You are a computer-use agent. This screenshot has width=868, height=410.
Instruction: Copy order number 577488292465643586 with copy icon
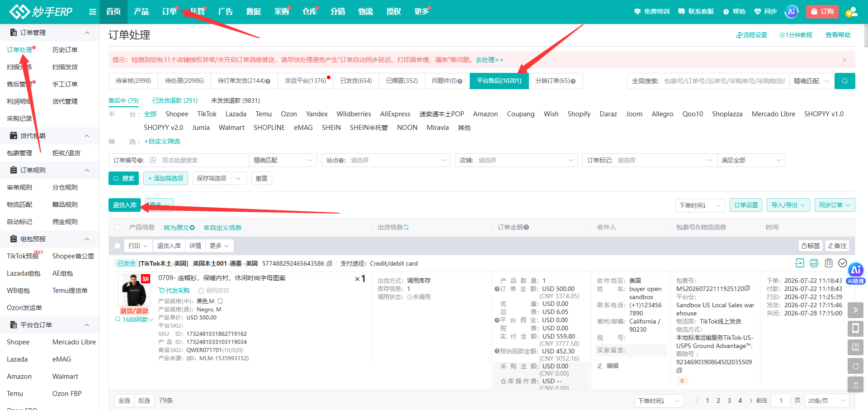[x=329, y=263]
